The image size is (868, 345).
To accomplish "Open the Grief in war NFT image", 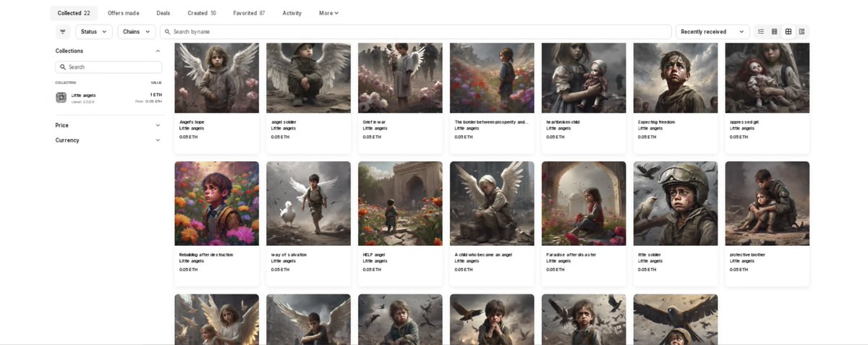I will (400, 77).
